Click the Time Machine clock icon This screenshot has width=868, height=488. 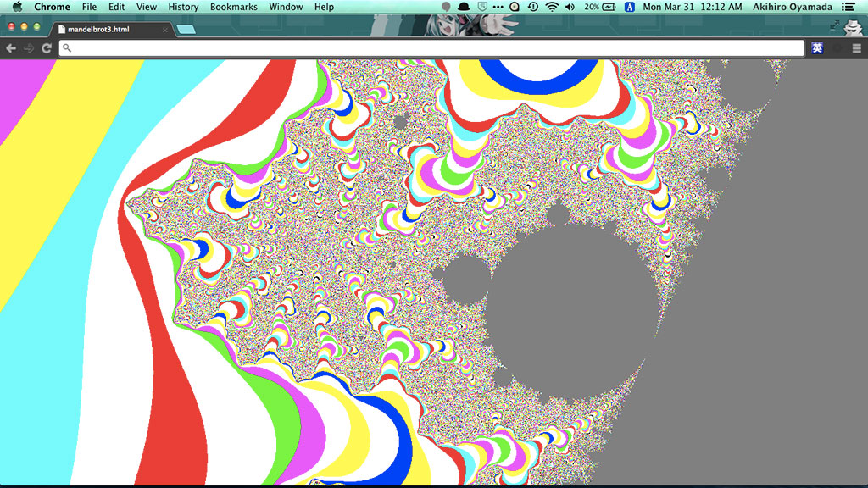[x=532, y=7]
